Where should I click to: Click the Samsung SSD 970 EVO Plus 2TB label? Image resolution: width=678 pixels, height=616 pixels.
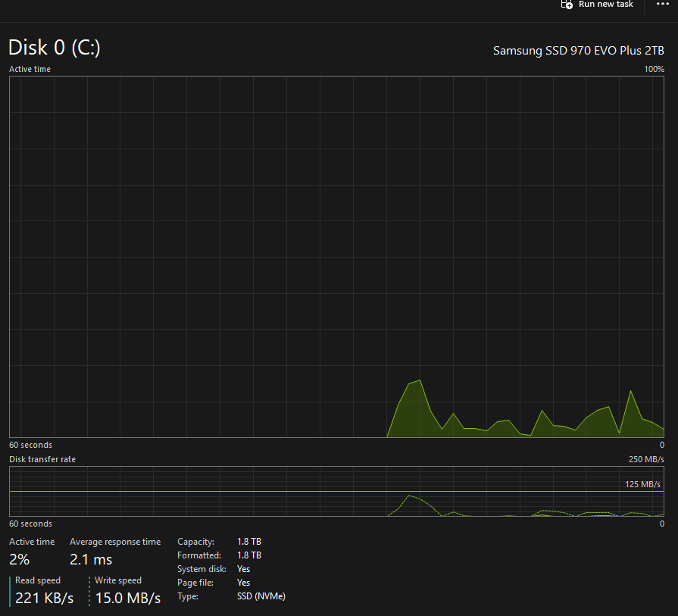579,51
